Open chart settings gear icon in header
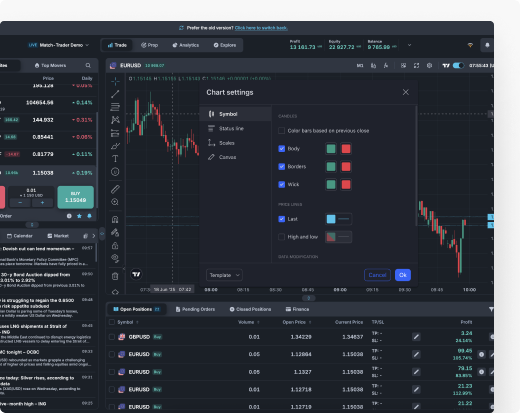520x413 pixels. pos(429,66)
